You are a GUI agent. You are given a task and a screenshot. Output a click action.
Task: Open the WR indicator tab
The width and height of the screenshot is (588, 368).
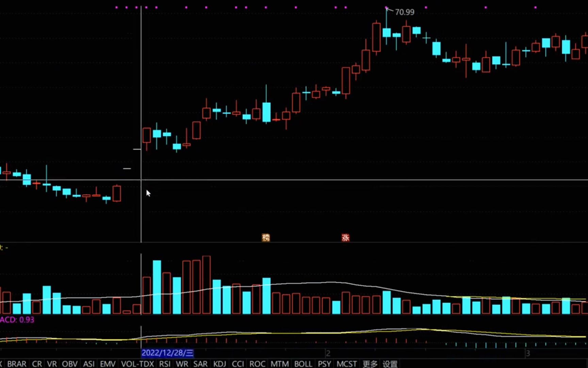[x=182, y=364]
